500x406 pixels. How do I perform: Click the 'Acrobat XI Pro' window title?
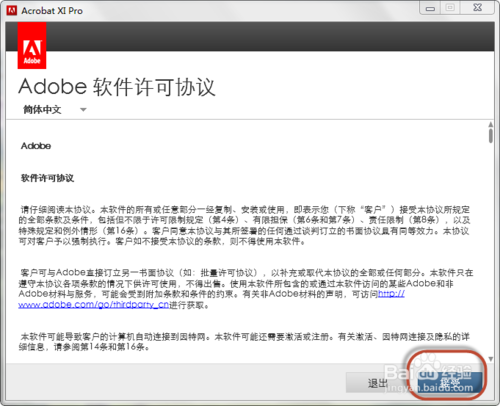click(52, 11)
